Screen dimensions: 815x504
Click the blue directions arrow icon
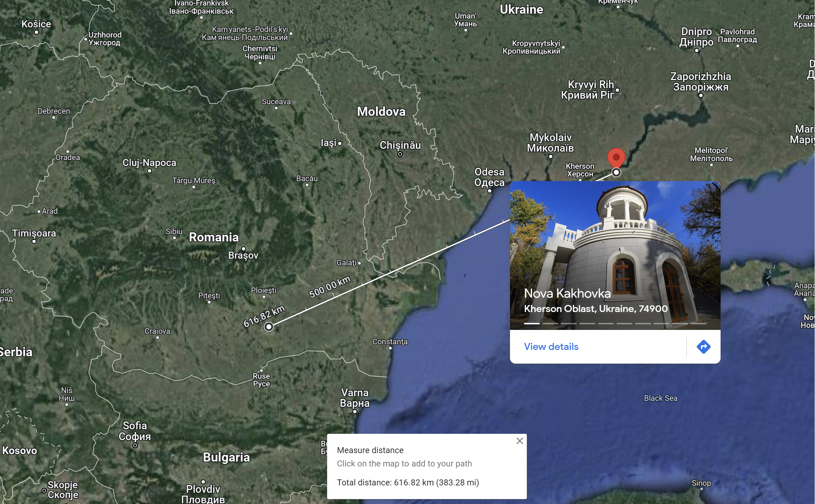click(703, 347)
